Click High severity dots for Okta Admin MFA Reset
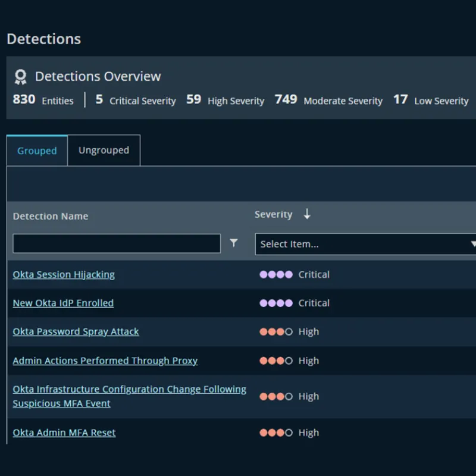Image resolution: width=476 pixels, height=476 pixels. point(276,433)
